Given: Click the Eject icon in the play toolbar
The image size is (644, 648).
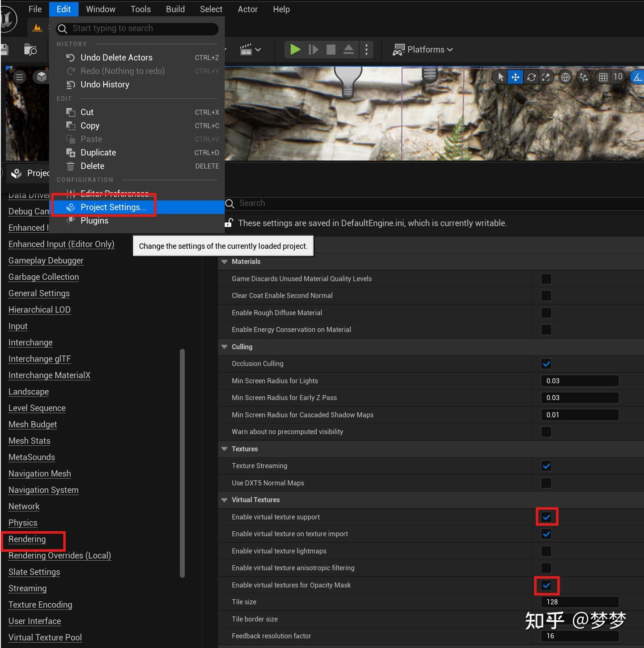Looking at the screenshot, I should (x=349, y=49).
